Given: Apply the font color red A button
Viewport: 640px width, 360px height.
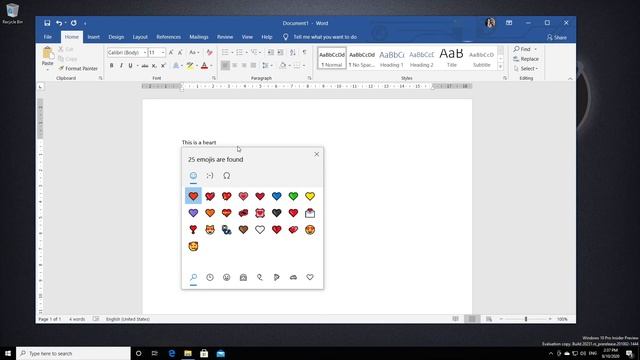Looking at the screenshot, I should click(204, 65).
